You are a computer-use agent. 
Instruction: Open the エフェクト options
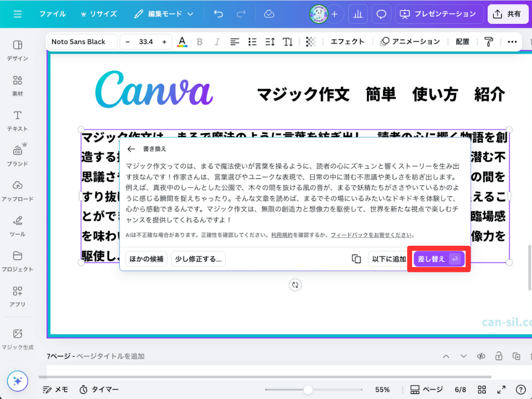(x=348, y=42)
